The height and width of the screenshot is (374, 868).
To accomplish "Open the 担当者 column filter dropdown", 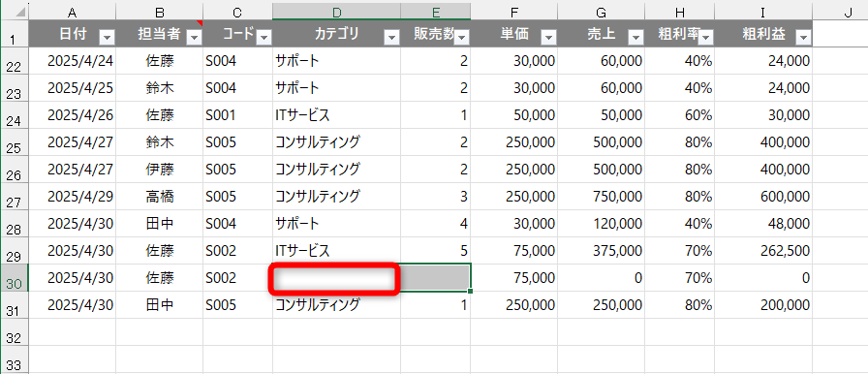I will (195, 37).
